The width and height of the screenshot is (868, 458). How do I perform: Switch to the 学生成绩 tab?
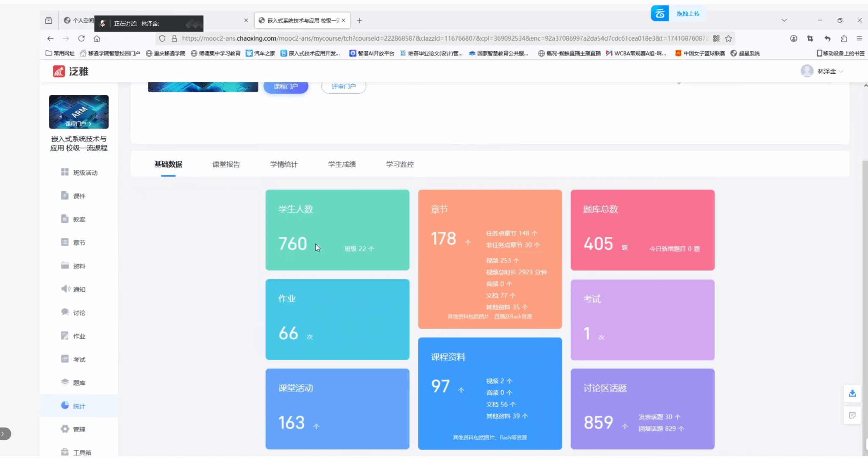click(342, 164)
